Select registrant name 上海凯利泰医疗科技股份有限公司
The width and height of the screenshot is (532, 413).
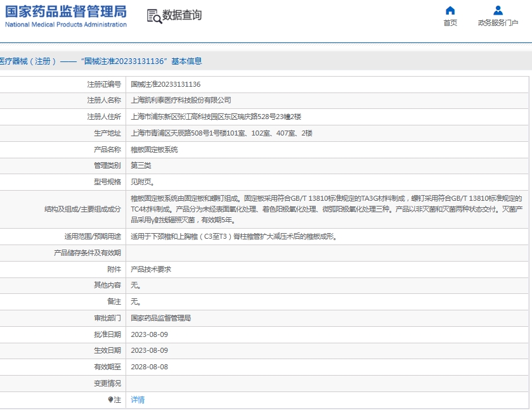181,100
